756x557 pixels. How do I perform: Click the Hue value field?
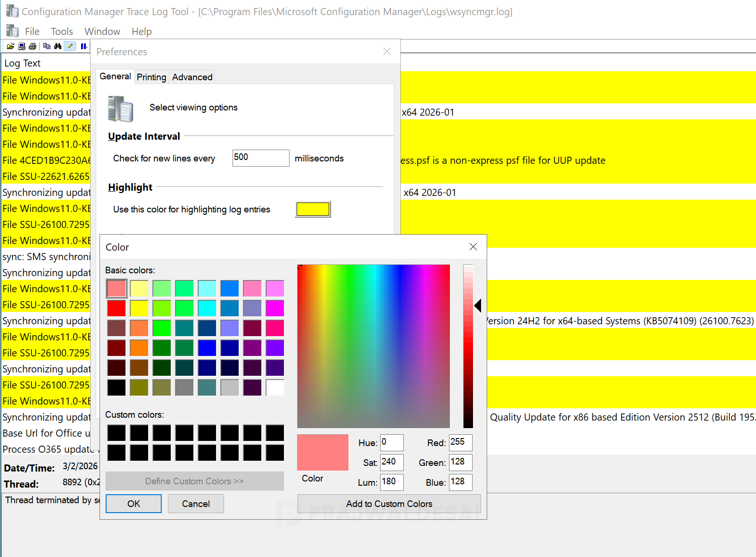pyautogui.click(x=392, y=442)
